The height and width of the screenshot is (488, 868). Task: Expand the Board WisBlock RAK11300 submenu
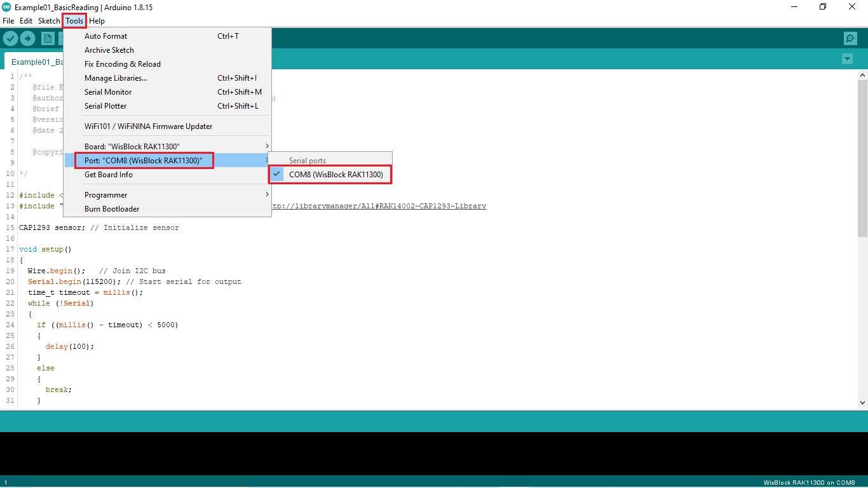[168, 147]
